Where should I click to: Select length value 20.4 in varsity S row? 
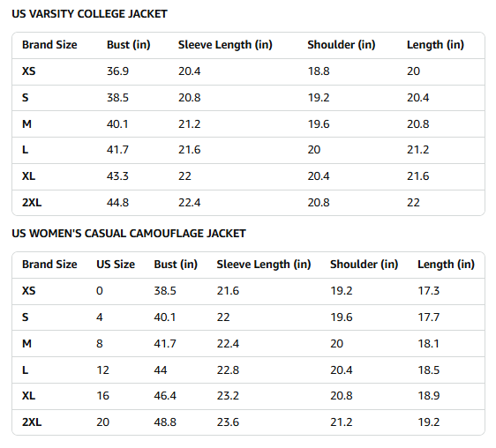[x=417, y=98]
